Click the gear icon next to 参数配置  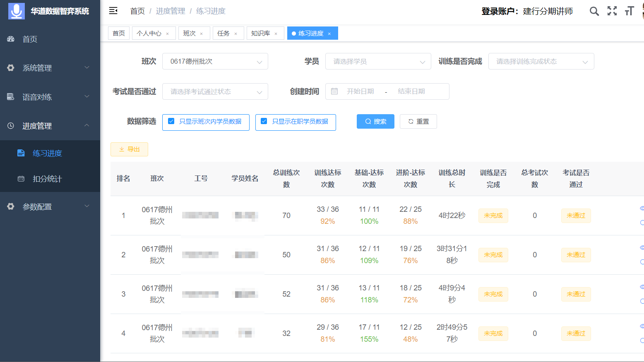click(11, 206)
